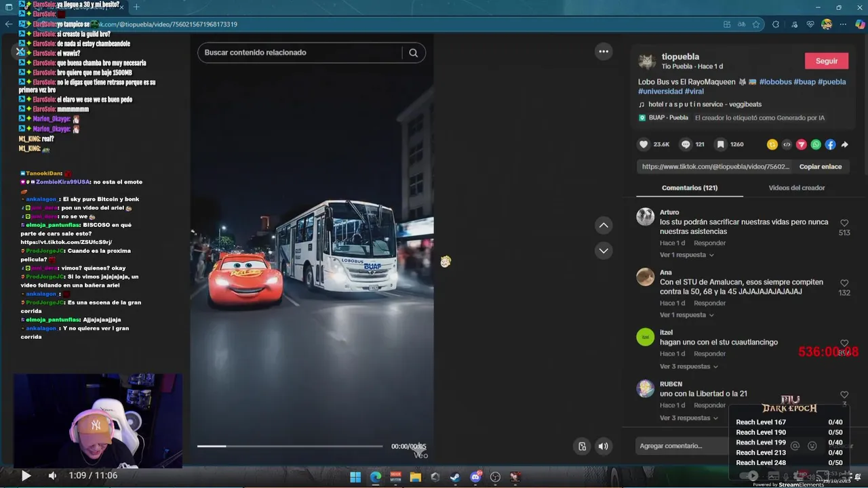Image resolution: width=868 pixels, height=488 pixels.
Task: Expand 'Ver 1 respuesta' under Ana's comment
Action: point(687,315)
